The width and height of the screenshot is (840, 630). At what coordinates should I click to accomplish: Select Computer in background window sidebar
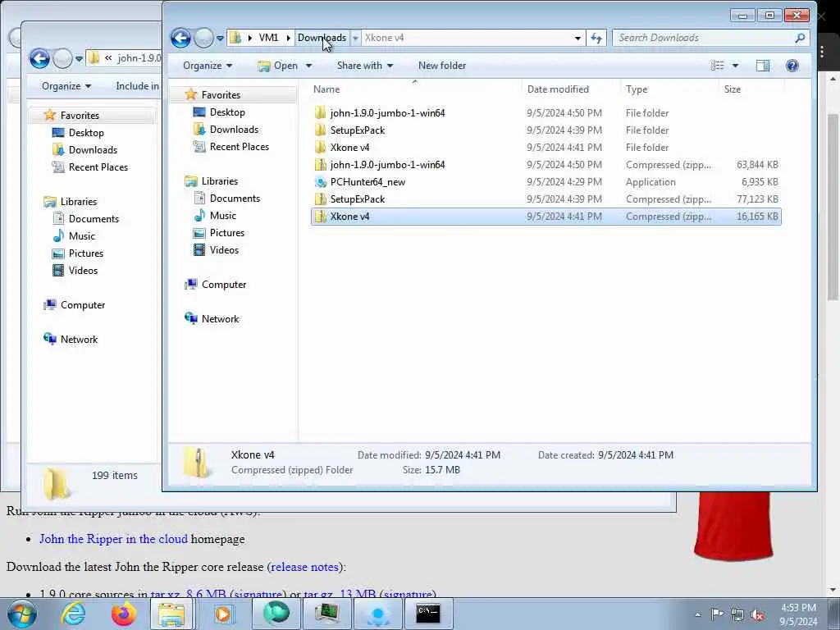click(x=83, y=305)
